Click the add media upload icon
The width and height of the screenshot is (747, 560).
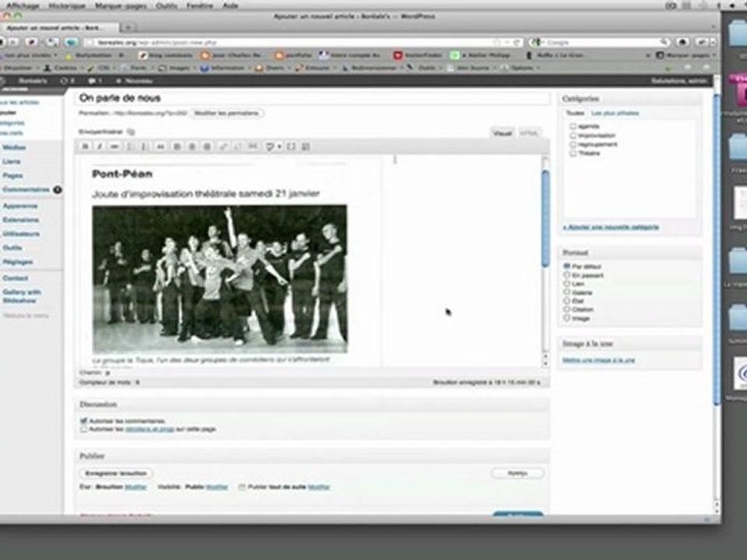pyautogui.click(x=131, y=132)
